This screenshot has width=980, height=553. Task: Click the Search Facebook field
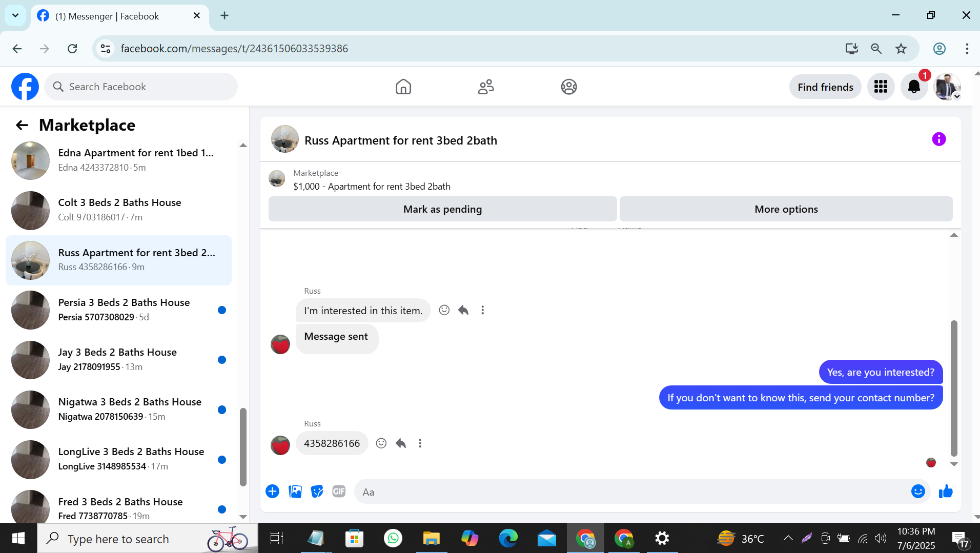[x=141, y=87]
